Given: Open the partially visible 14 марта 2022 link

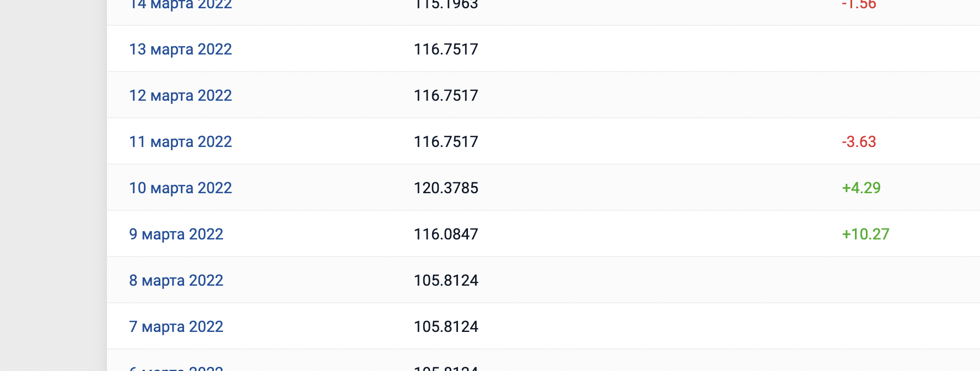Looking at the screenshot, I should [180, 5].
